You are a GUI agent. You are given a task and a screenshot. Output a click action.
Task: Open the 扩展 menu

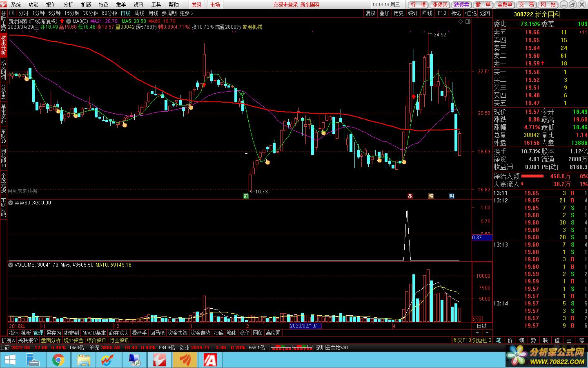click(86, 4)
